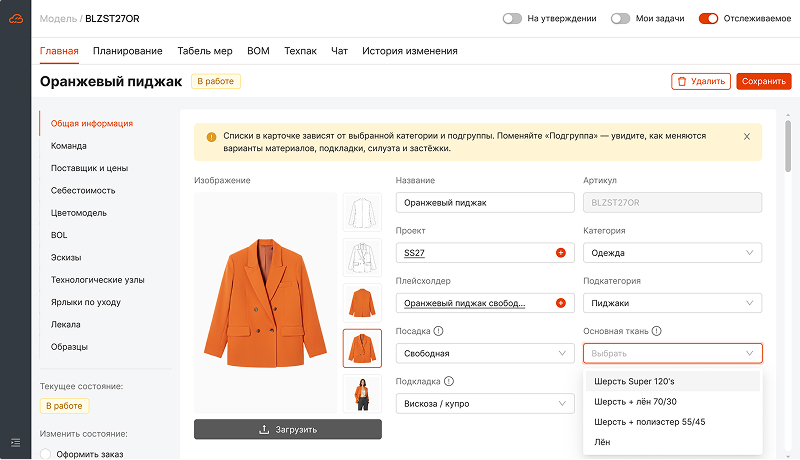
Task: Click the warning icon in the banner
Action: [x=211, y=137]
